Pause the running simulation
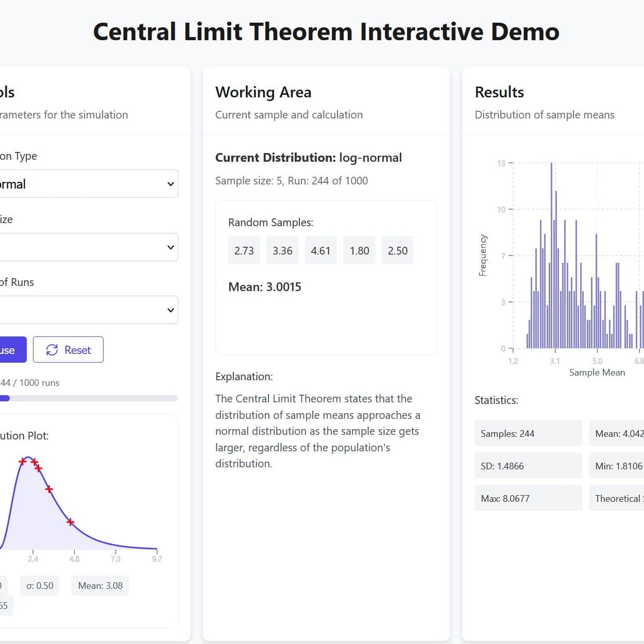Viewport: 644px width, 644px height. coord(10,350)
